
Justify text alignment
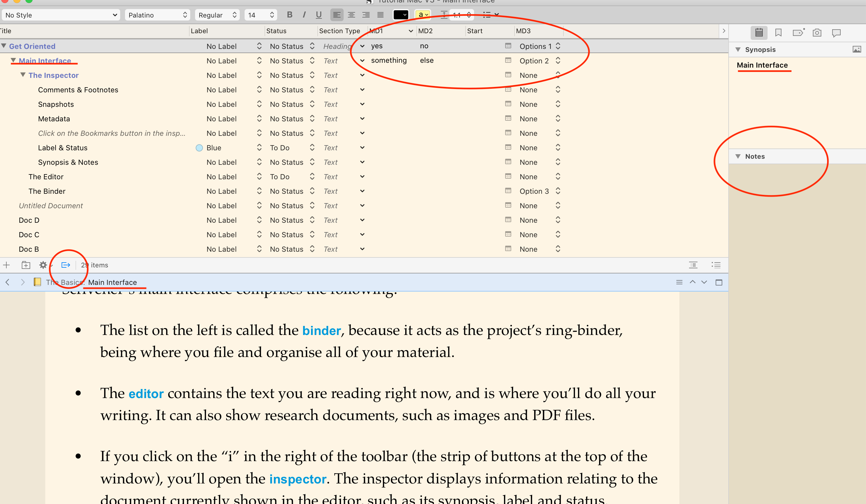pyautogui.click(x=380, y=15)
